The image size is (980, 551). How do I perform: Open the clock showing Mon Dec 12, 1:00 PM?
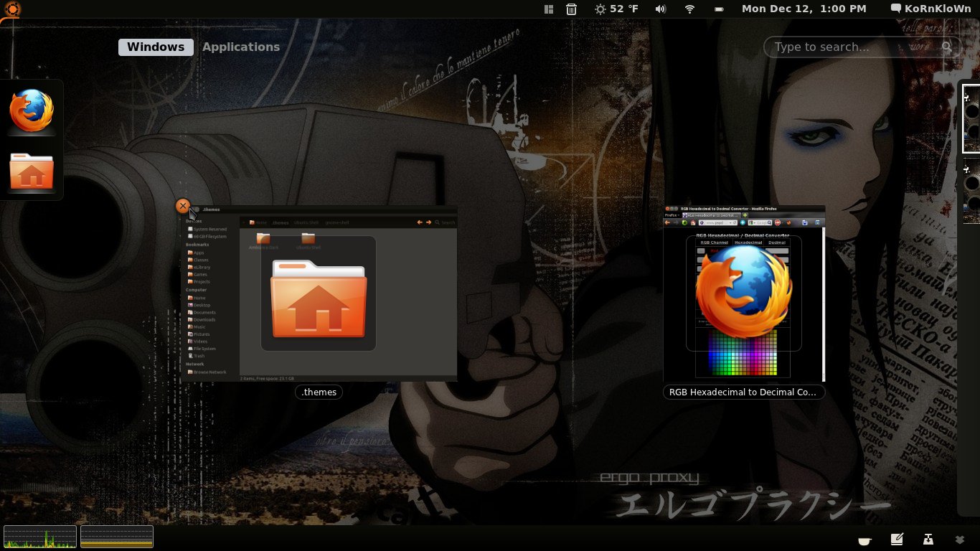[x=804, y=9]
